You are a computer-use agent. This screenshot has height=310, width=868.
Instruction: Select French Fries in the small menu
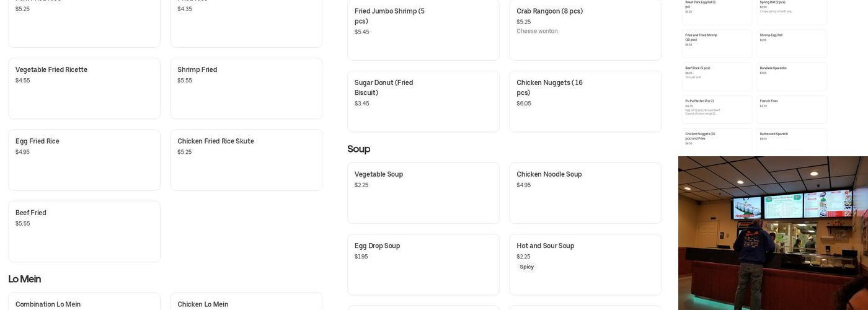tap(791, 109)
